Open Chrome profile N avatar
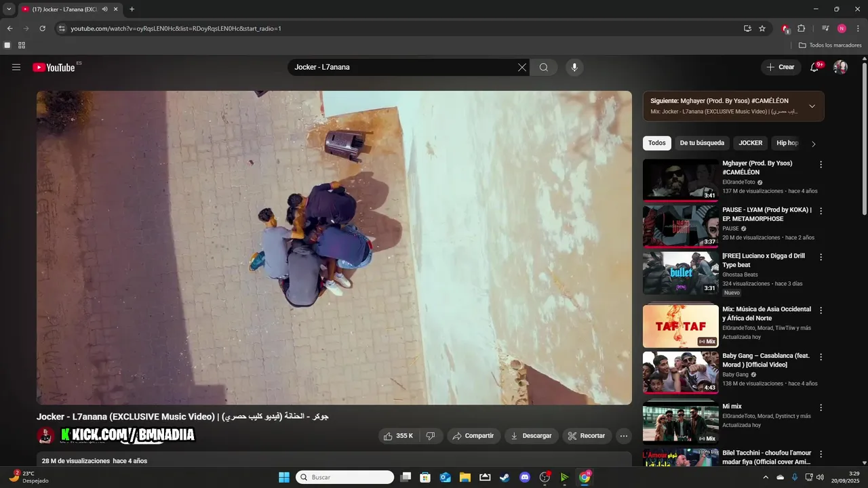The image size is (868, 488). 842,28
